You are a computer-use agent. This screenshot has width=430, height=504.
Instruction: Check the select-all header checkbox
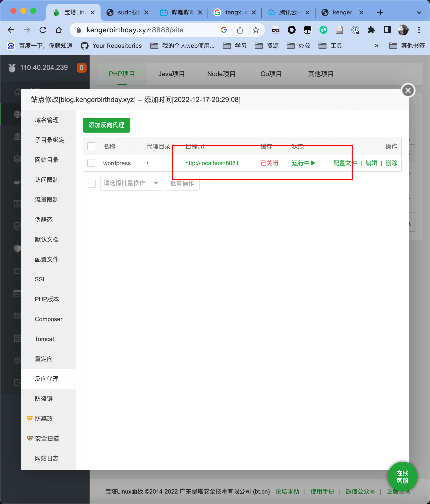click(x=91, y=146)
